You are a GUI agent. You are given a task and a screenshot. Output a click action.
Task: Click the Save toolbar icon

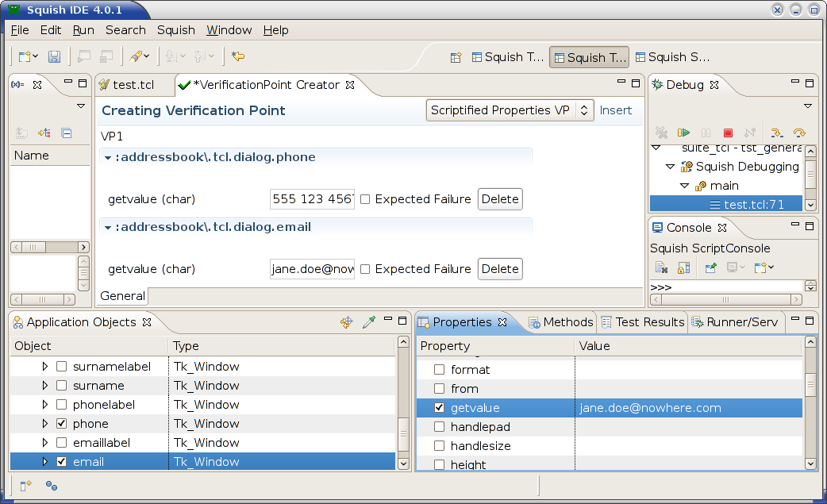click(55, 56)
